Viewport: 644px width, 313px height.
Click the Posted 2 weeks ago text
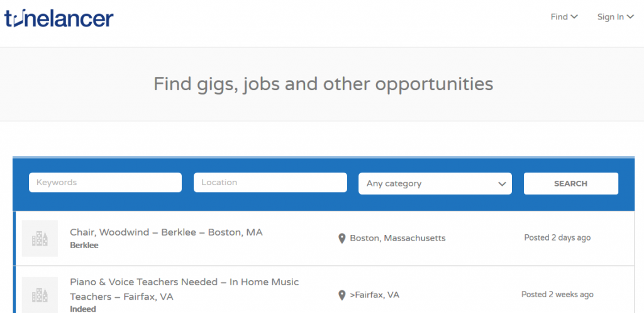click(557, 295)
